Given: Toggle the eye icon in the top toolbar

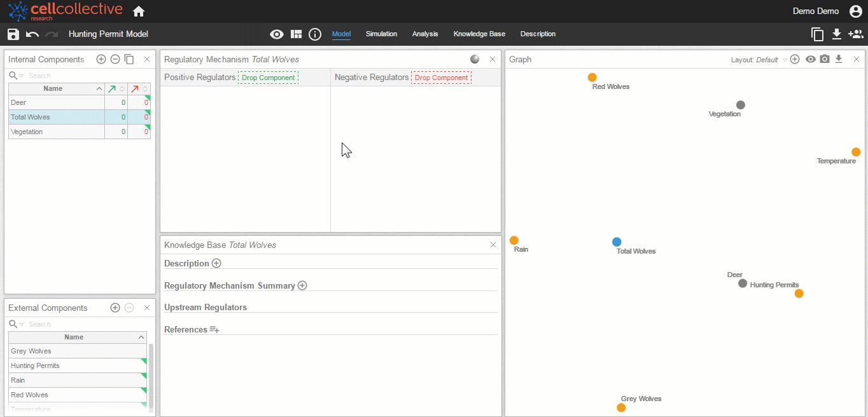Looking at the screenshot, I should click(x=277, y=34).
